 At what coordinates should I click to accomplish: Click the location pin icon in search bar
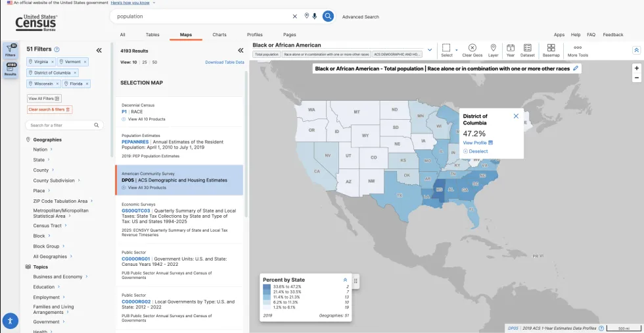pos(306,16)
